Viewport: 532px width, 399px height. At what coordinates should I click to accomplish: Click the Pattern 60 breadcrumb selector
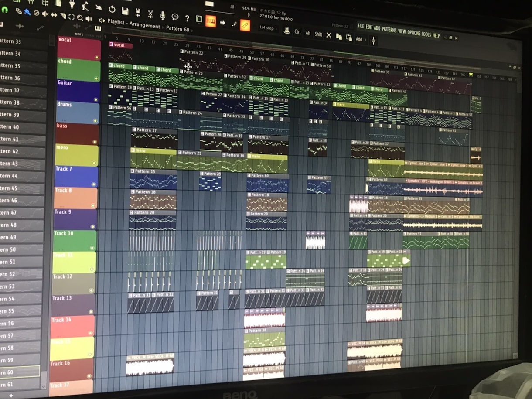point(177,29)
